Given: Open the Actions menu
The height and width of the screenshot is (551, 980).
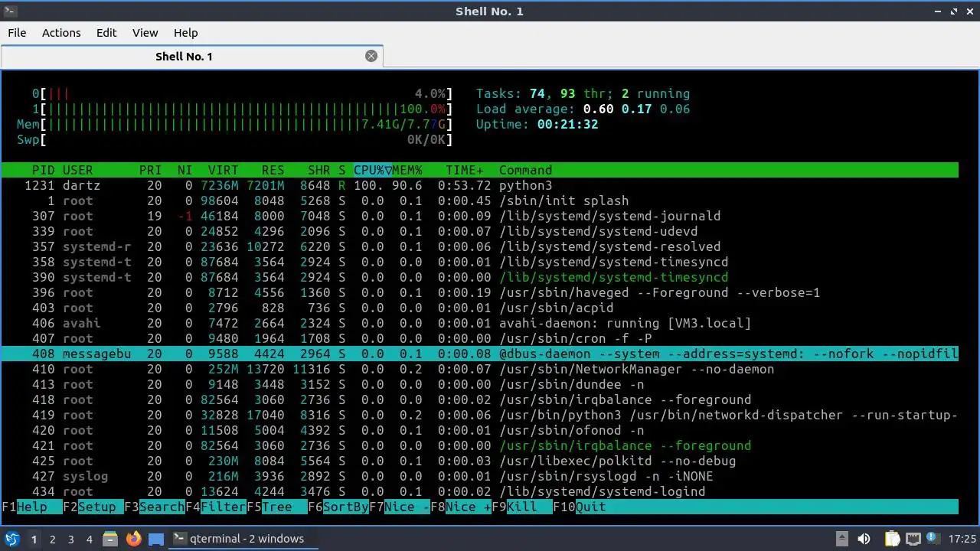Looking at the screenshot, I should (x=61, y=33).
